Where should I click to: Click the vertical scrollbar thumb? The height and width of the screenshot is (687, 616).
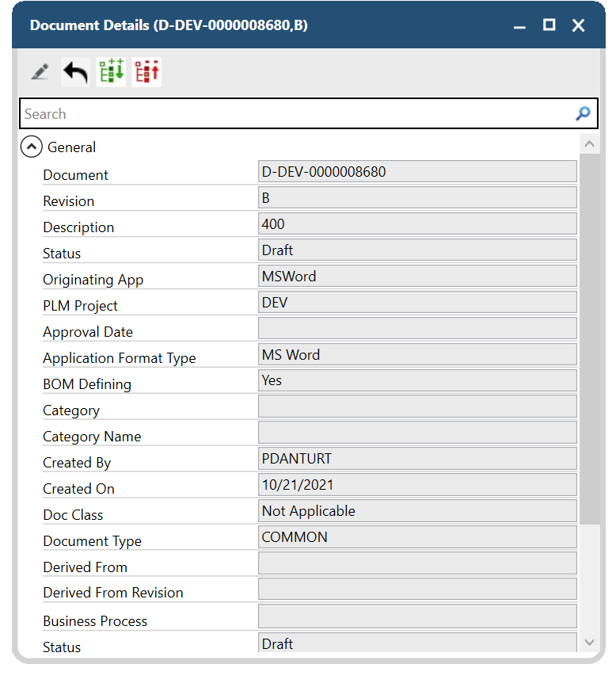[x=588, y=337]
